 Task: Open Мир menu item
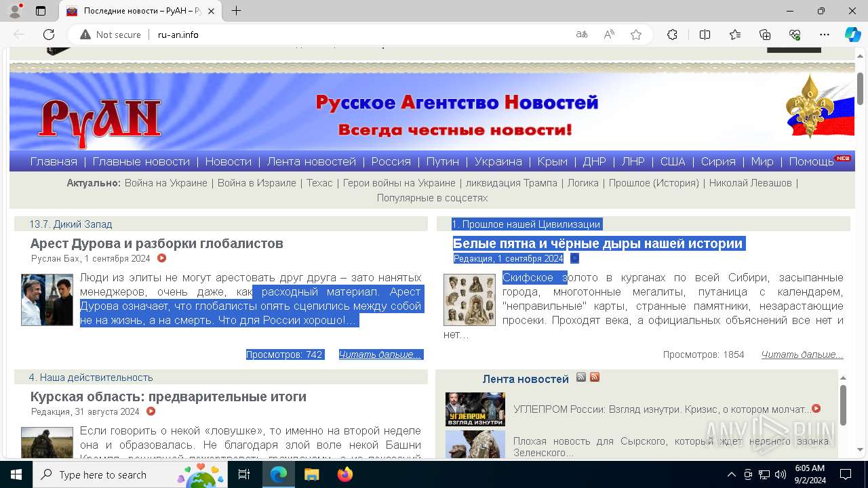(762, 161)
